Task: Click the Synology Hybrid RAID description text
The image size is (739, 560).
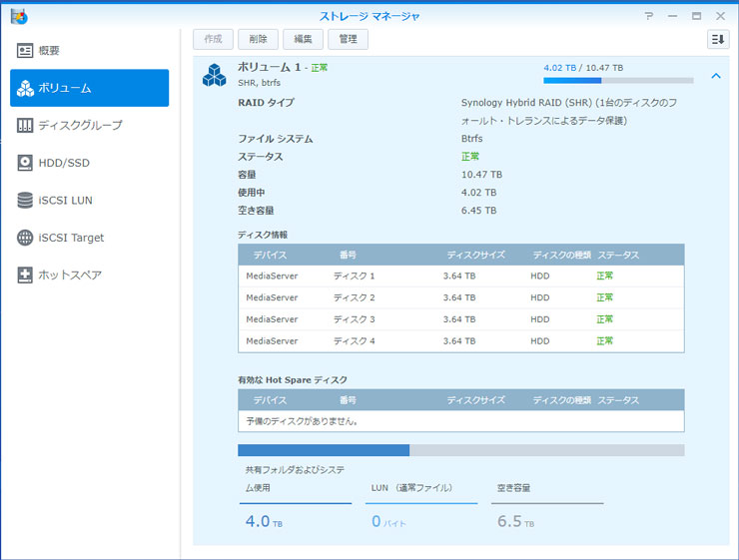Action: click(569, 112)
